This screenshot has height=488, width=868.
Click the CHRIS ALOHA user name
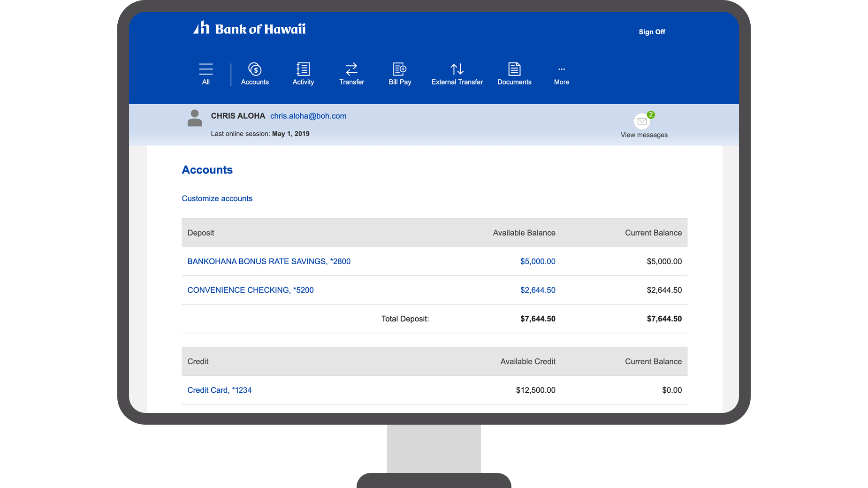click(238, 116)
